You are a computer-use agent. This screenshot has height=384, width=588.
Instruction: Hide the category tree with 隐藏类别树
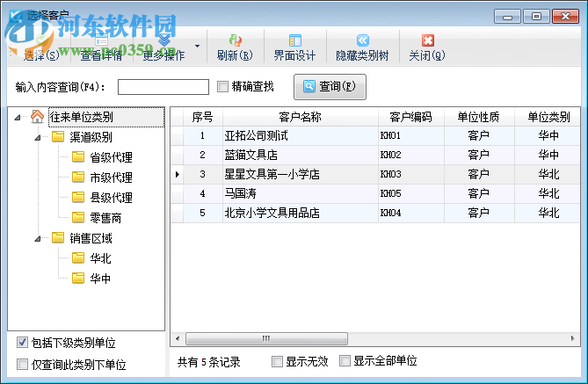point(362,47)
